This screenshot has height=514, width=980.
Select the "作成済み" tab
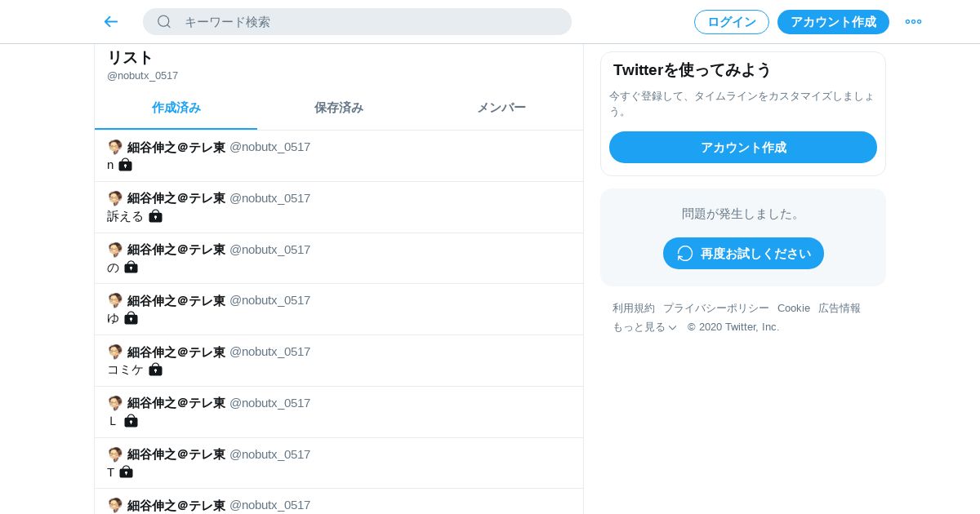176,108
